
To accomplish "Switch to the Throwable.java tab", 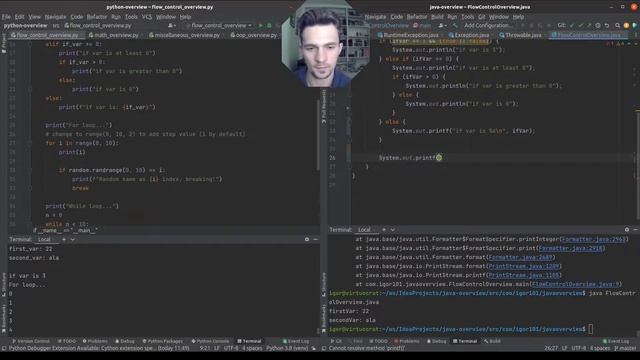I will [520, 35].
